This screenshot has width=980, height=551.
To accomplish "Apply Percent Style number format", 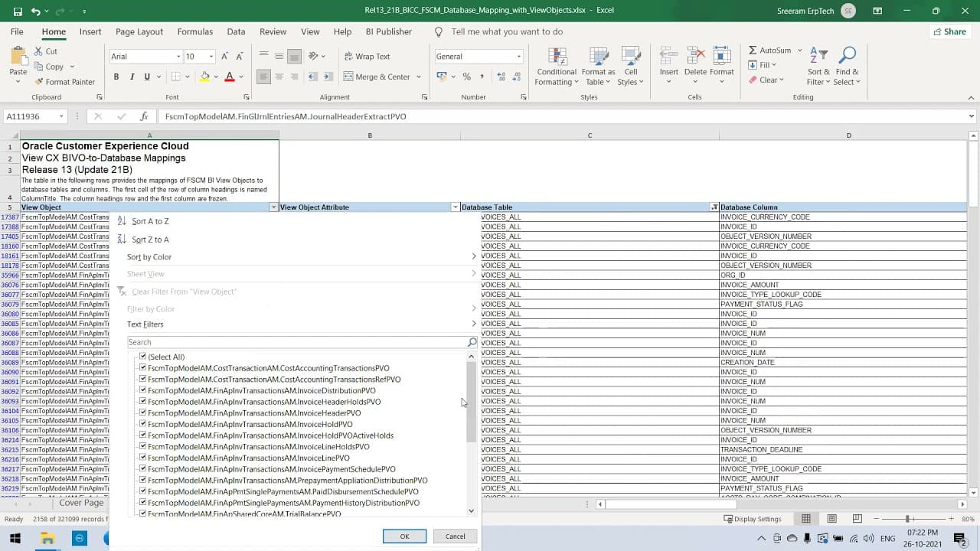I will [x=466, y=77].
